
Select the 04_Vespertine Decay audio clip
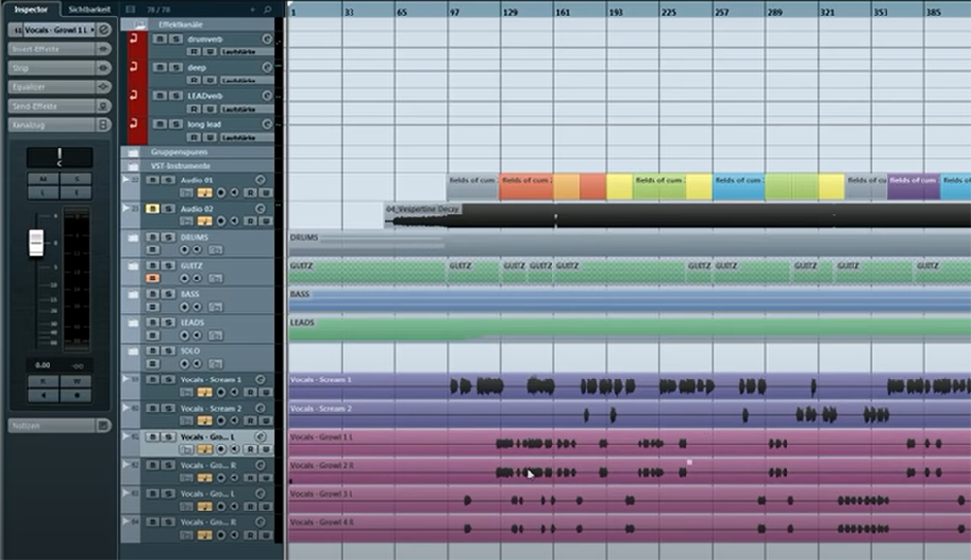(x=678, y=216)
